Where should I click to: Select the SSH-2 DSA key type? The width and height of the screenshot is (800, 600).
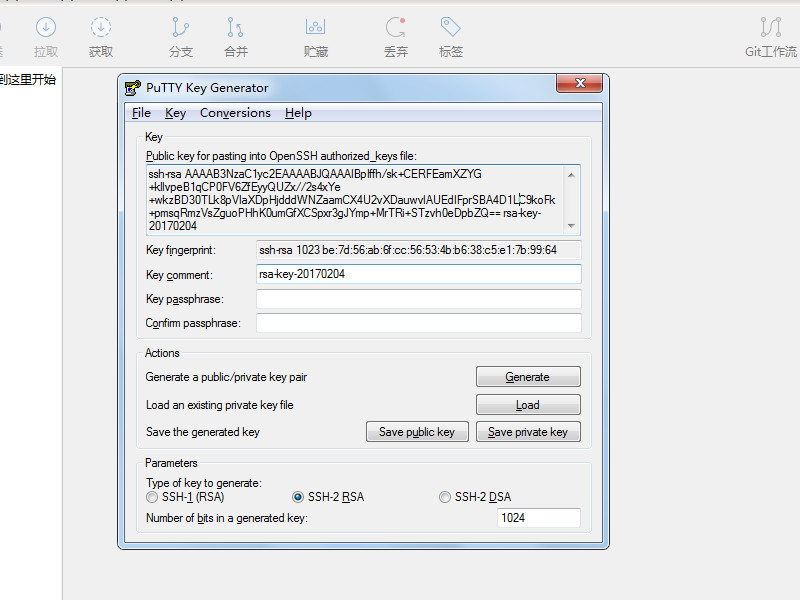pos(445,497)
